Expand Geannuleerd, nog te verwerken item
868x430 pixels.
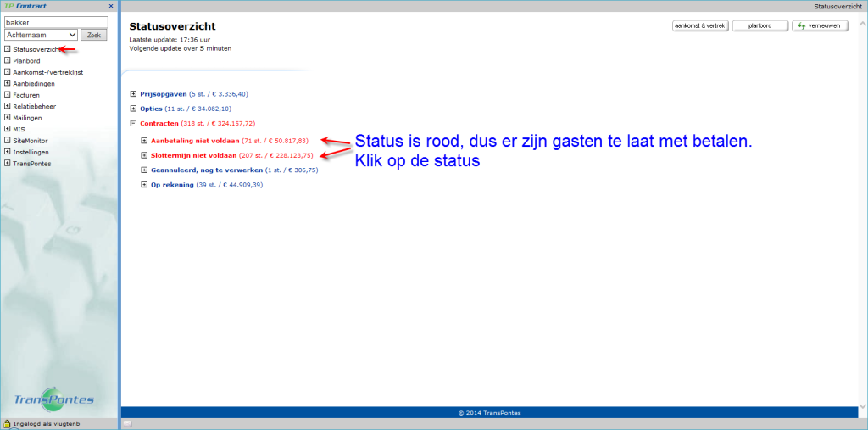click(x=144, y=170)
